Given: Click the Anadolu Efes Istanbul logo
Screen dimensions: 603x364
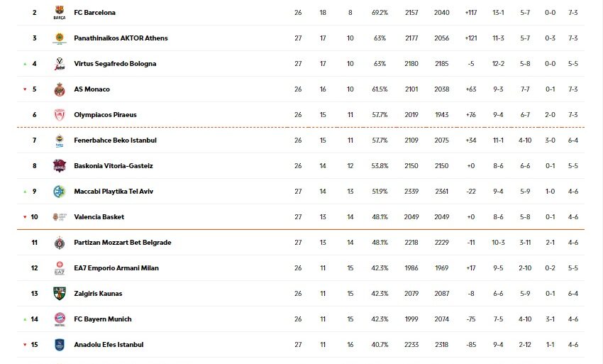Looking at the screenshot, I should (x=60, y=345).
